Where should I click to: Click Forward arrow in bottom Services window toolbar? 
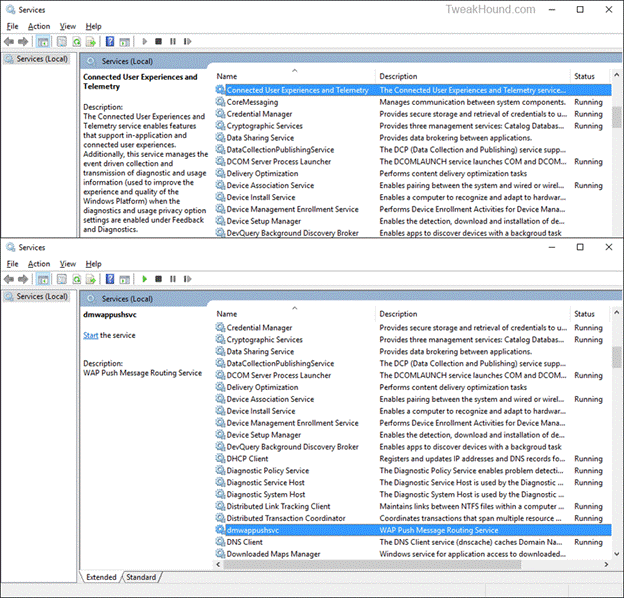pos(23,279)
